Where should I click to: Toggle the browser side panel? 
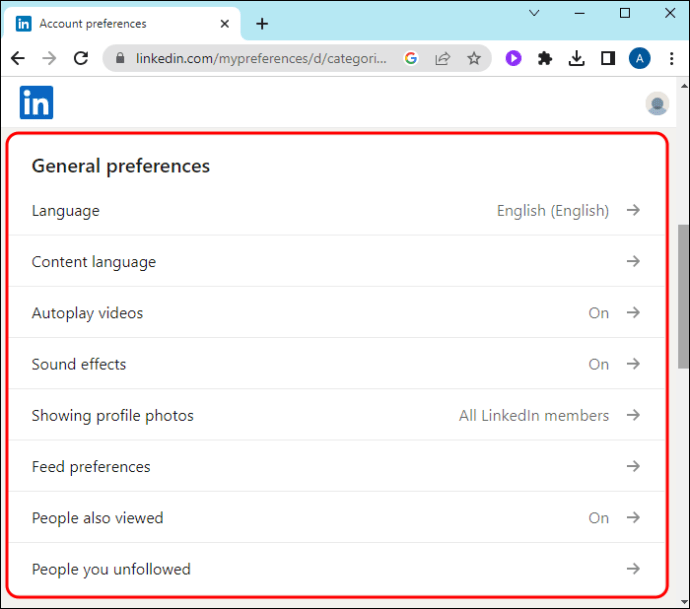(x=608, y=58)
